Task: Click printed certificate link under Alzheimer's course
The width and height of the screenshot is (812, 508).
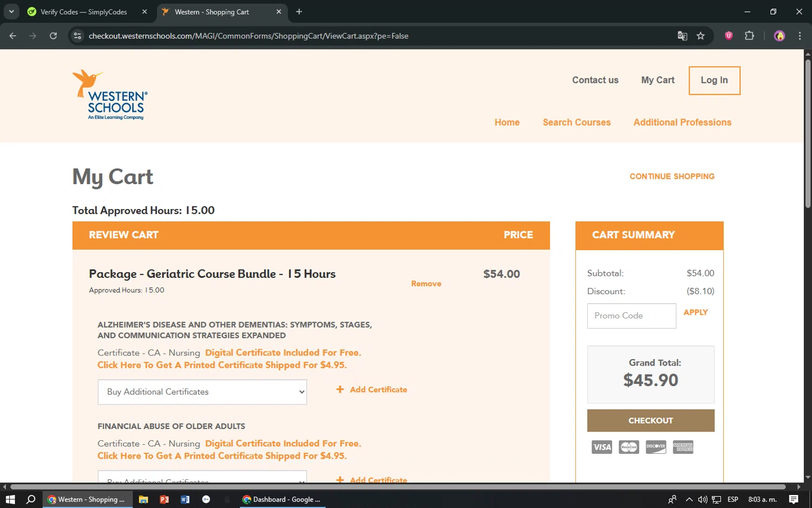Action: tap(222, 365)
